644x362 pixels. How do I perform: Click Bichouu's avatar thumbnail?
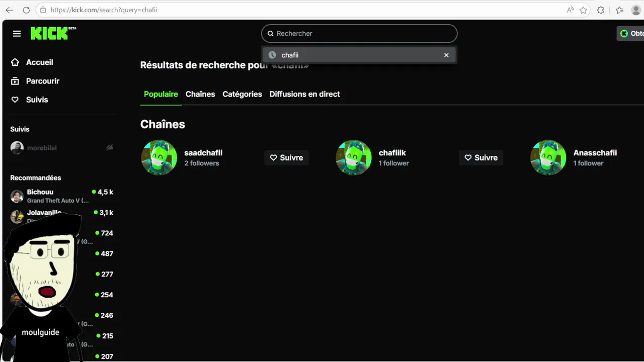(17, 196)
